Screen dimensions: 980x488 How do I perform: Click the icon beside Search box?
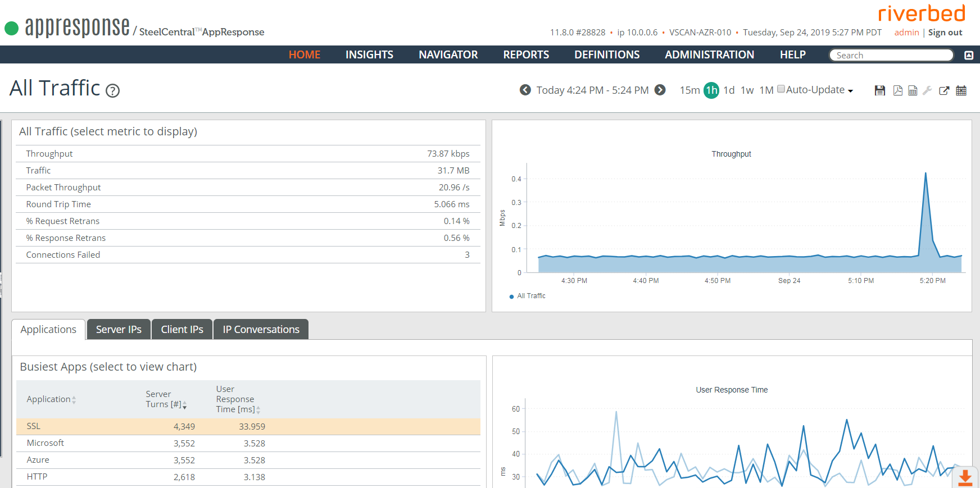tap(969, 55)
